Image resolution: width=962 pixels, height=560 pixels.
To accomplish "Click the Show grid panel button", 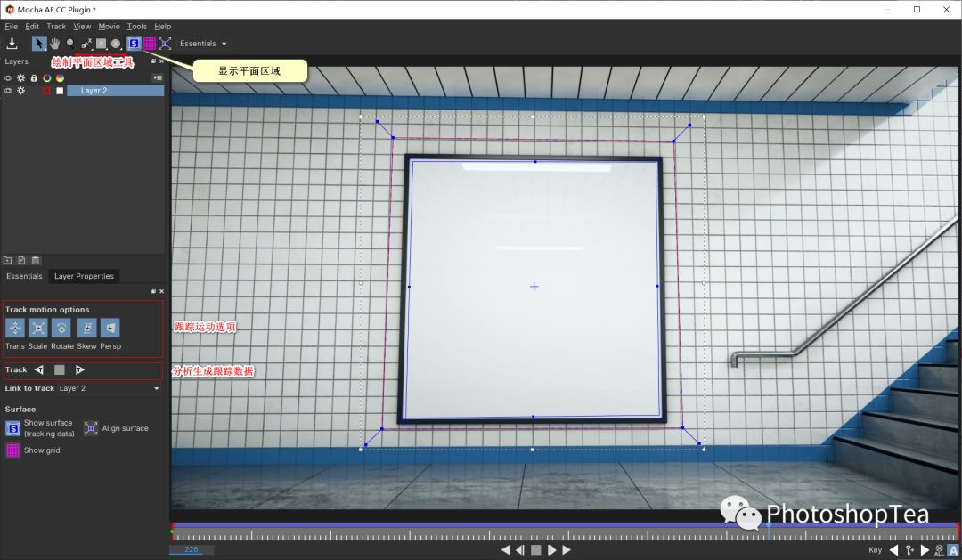I will pyautogui.click(x=12, y=450).
